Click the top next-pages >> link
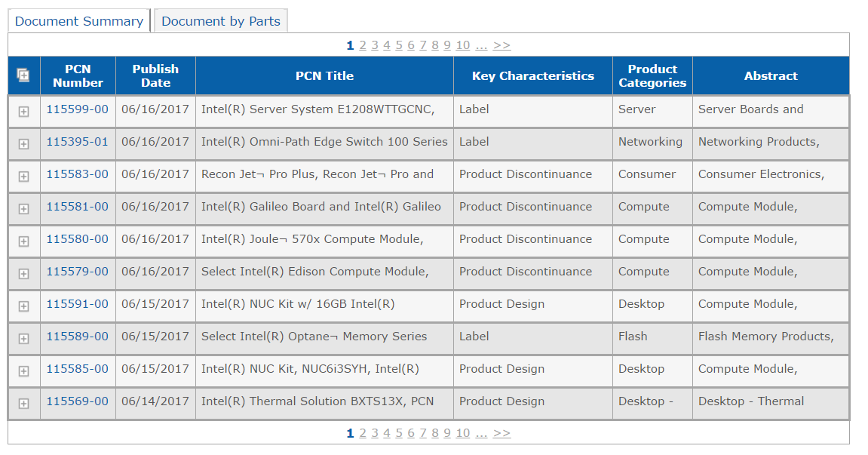 (x=501, y=45)
